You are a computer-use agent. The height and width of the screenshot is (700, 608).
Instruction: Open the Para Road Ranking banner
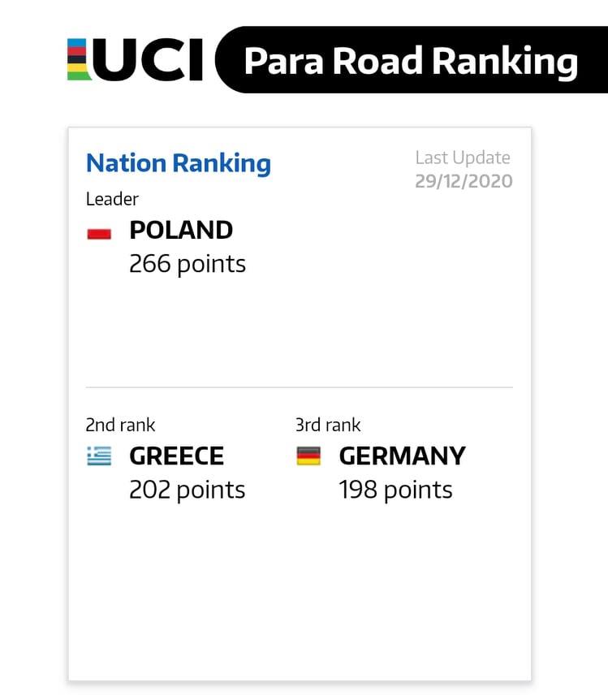(411, 60)
